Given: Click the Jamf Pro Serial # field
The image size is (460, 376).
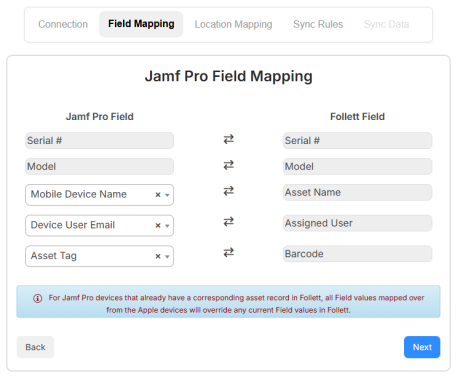Looking at the screenshot, I should (x=99, y=140).
